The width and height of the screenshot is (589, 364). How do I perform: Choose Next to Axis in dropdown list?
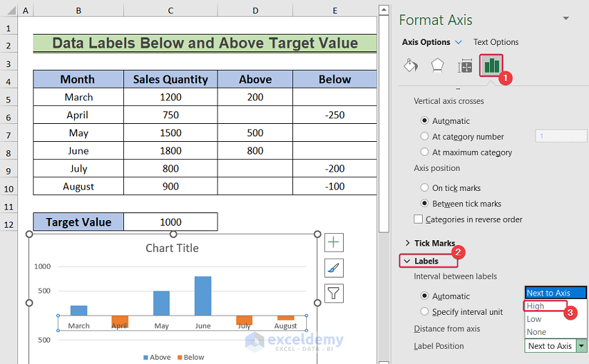(x=556, y=293)
